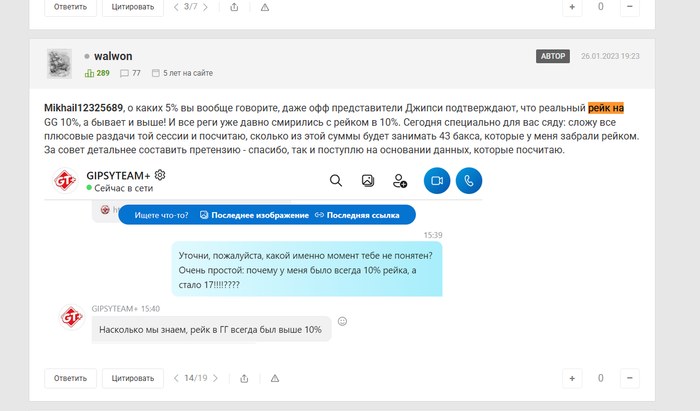Viewport: 700px width, 411px height.
Task: Upvote the top post with plus button
Action: point(572,7)
